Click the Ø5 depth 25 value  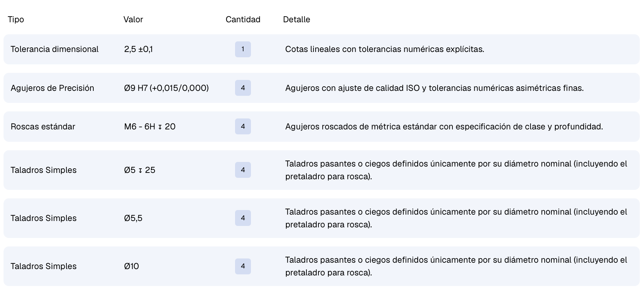tap(140, 170)
